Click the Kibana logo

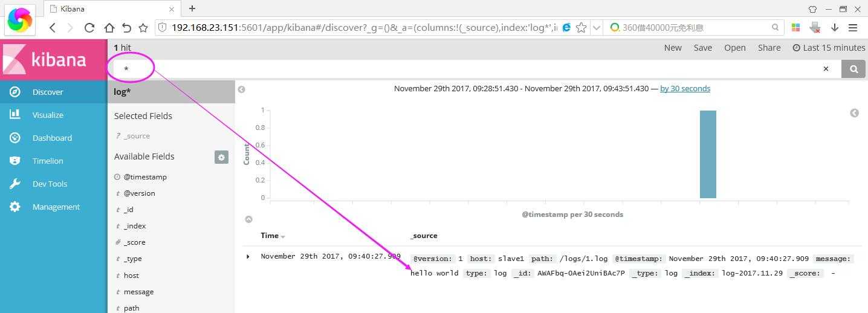coord(53,59)
